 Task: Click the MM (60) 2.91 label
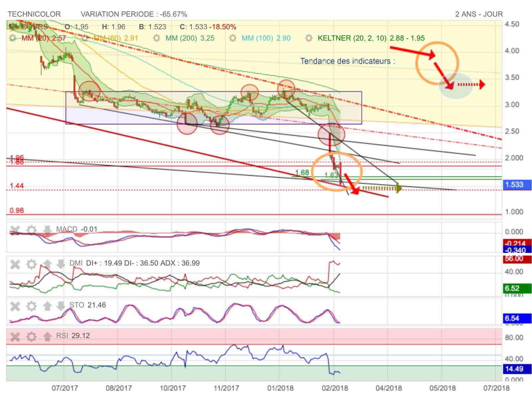[x=116, y=38]
